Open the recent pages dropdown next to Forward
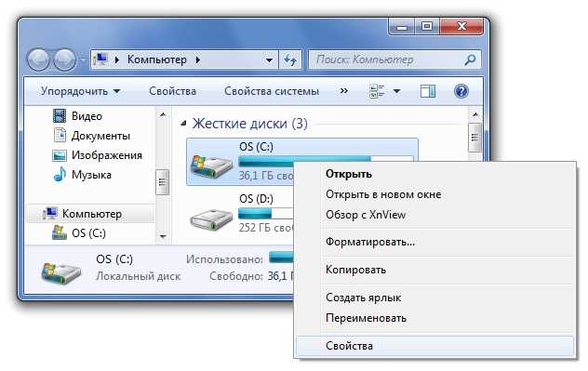 (83, 60)
